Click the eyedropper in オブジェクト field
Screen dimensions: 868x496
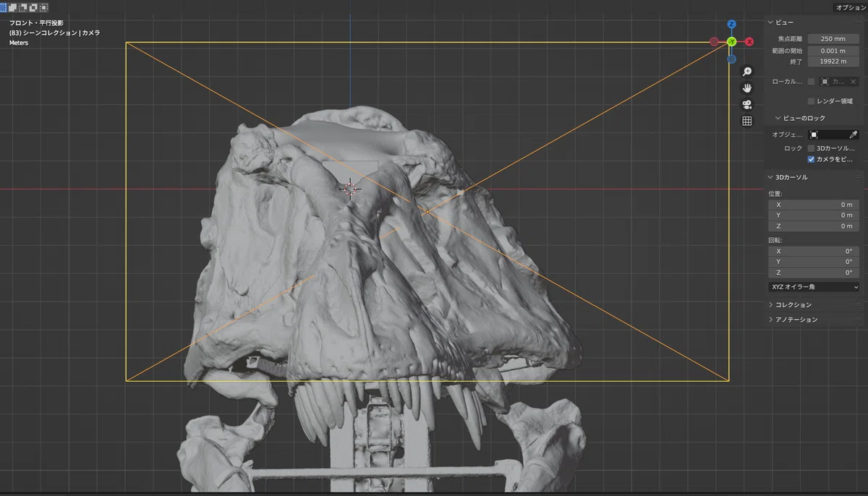(x=854, y=134)
